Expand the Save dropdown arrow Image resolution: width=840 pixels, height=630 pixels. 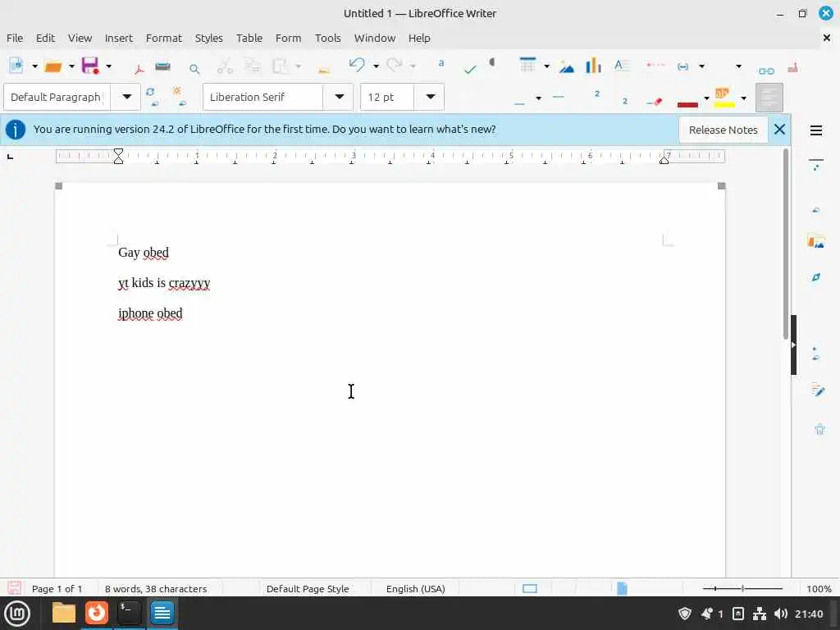[x=108, y=66]
